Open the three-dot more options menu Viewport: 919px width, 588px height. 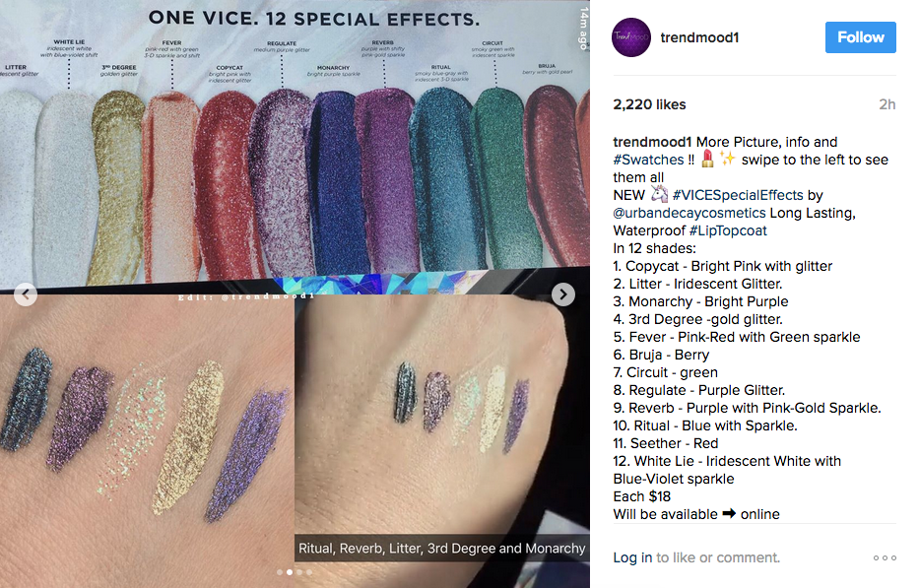coord(885,557)
